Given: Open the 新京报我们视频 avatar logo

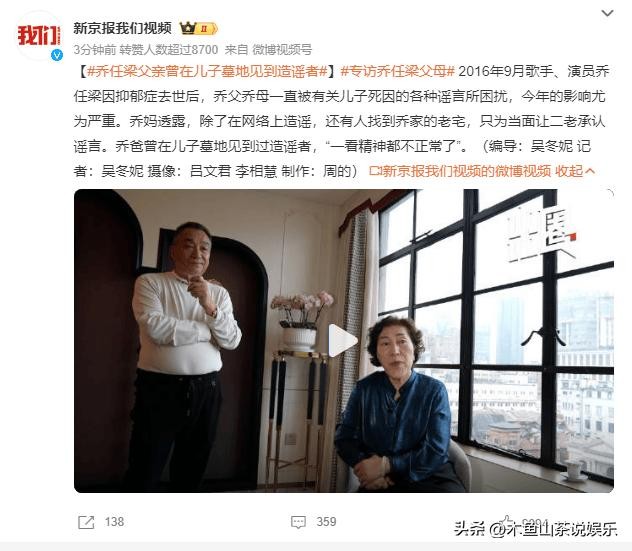Looking at the screenshot, I should (39, 35).
